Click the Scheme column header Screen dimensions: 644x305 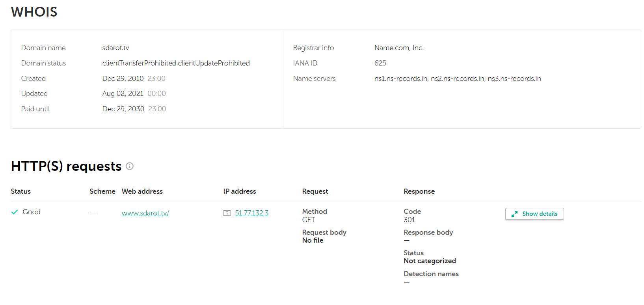(x=102, y=191)
